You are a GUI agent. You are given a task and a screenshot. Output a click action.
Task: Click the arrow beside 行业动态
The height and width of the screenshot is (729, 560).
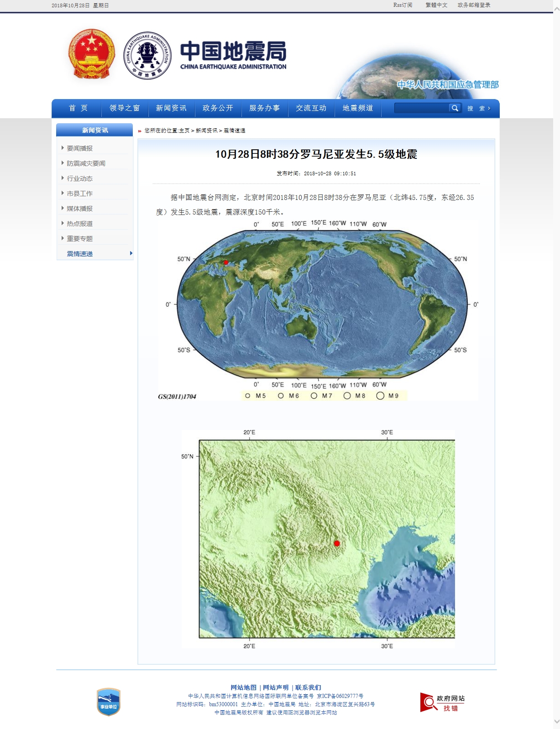(63, 178)
